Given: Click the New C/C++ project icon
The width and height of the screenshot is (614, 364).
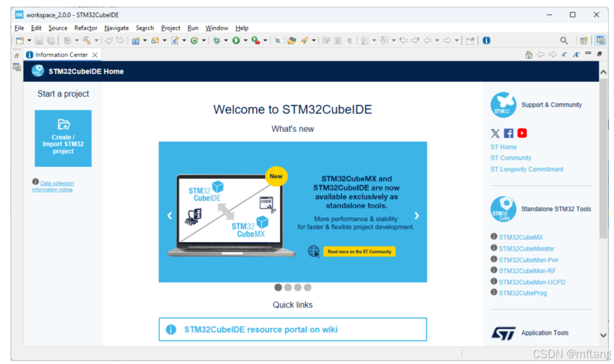Looking at the screenshot, I should coord(135,41).
